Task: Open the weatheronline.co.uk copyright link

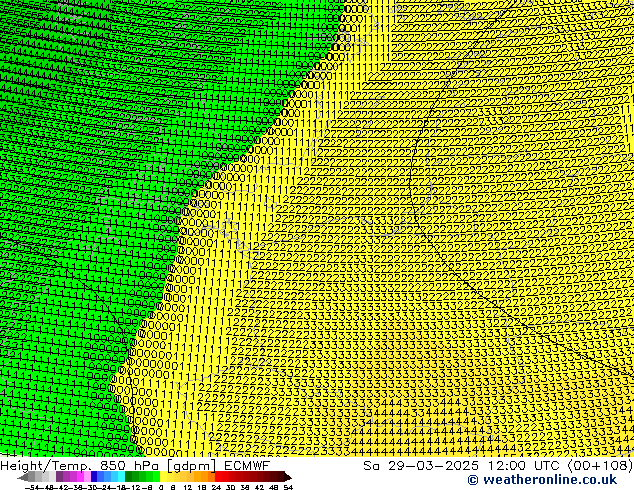Action: click(x=542, y=480)
